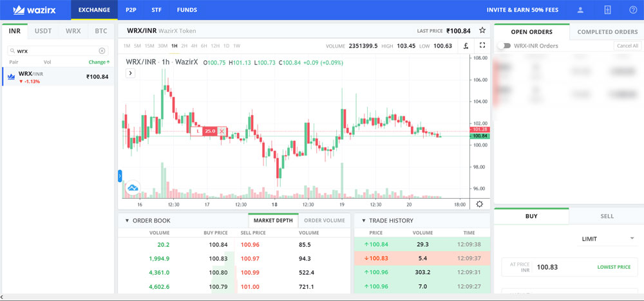Go to the P2P section
644x301 pixels.
[x=131, y=10]
